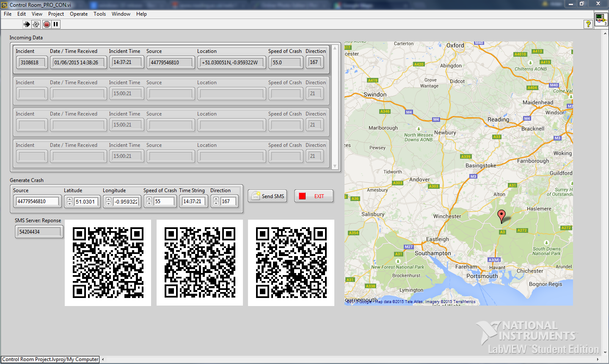Click Basingstoke on the map

coord(481,165)
